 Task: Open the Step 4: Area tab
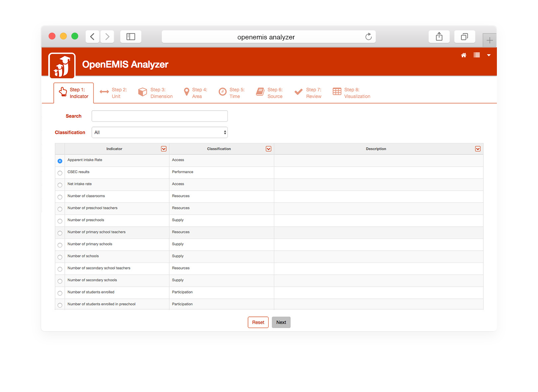pyautogui.click(x=195, y=93)
